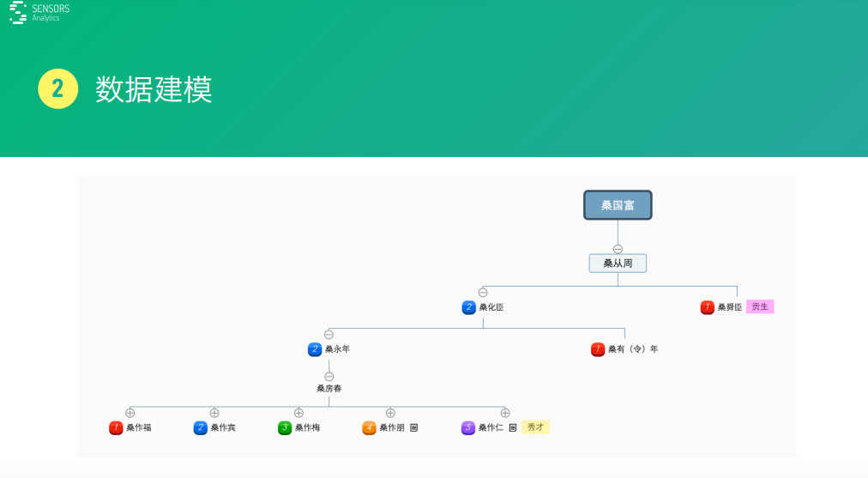Open the note icon beside 桑作朋
The image size is (868, 478).
click(x=413, y=427)
